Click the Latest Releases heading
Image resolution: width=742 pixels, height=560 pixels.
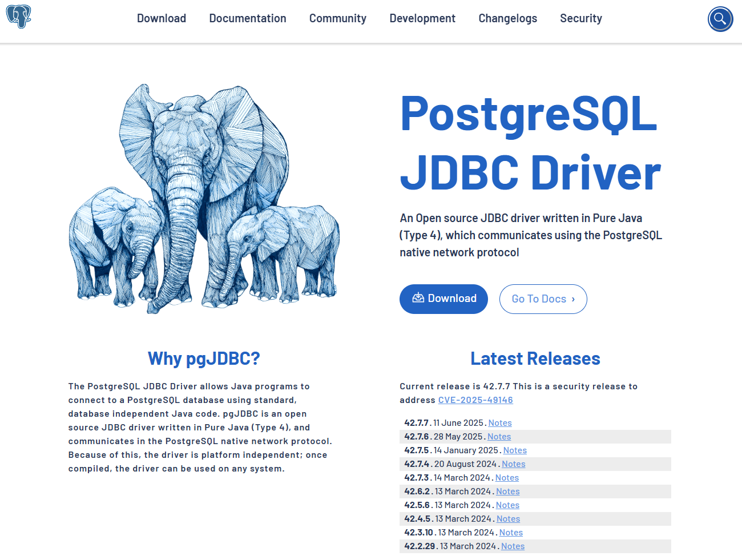pos(535,358)
